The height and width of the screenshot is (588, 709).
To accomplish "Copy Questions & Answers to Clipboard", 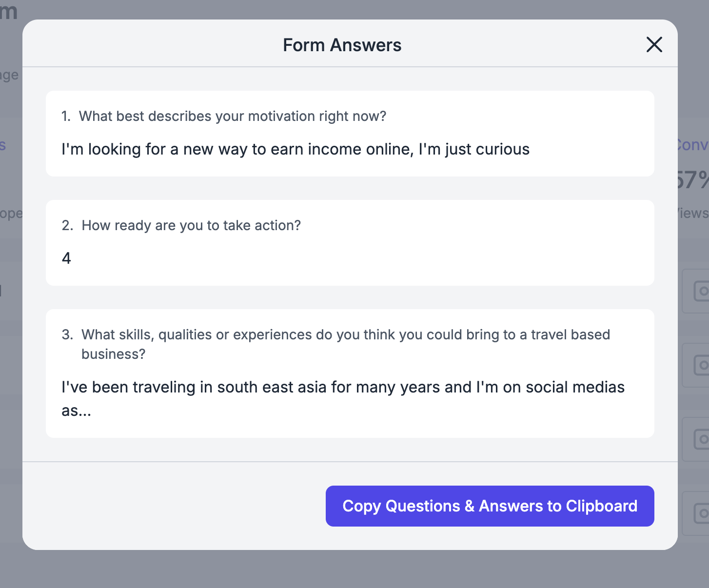I will (490, 506).
